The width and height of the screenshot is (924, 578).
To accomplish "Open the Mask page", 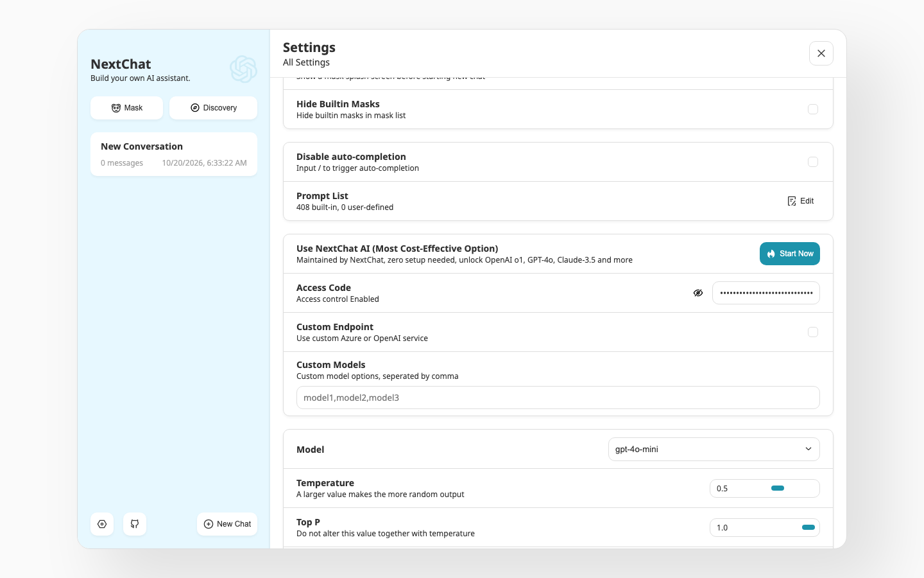I will pyautogui.click(x=126, y=108).
